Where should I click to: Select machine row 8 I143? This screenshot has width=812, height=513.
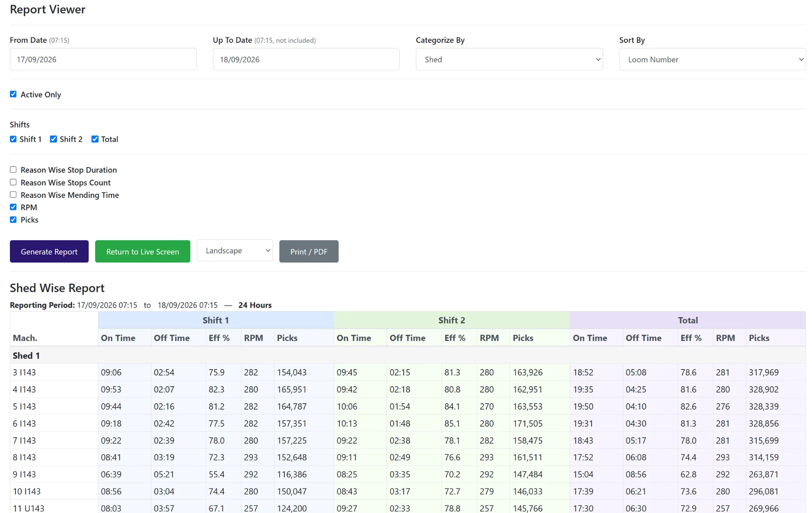pyautogui.click(x=408, y=457)
